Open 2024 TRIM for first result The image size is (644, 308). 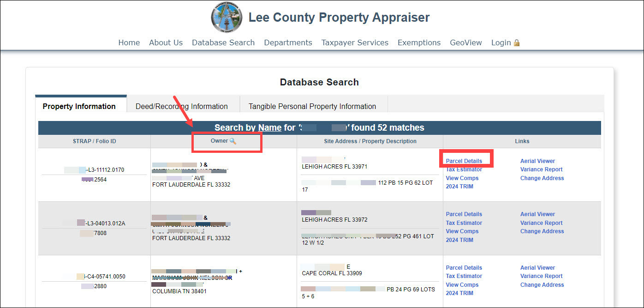pos(459,187)
